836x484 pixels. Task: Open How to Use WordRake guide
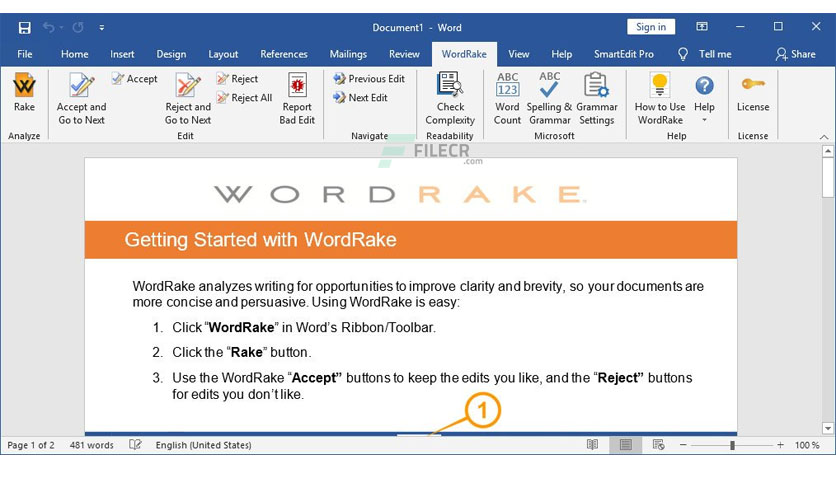point(660,99)
